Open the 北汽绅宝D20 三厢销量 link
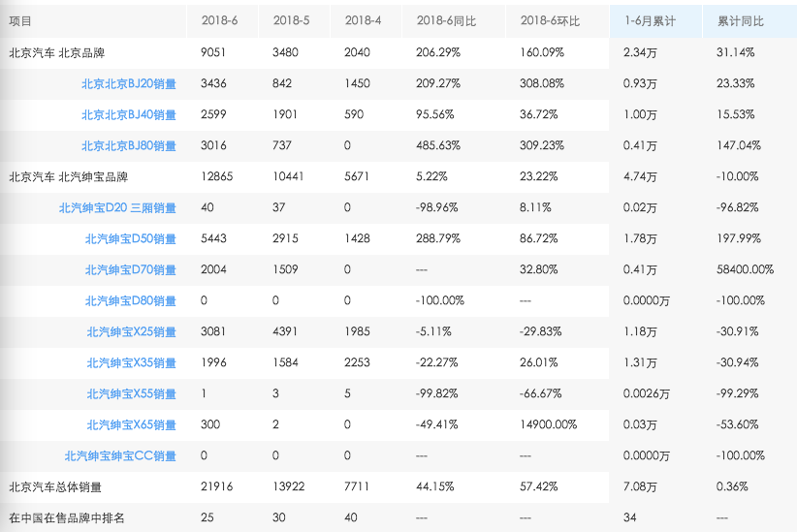797x532 pixels. point(117,207)
